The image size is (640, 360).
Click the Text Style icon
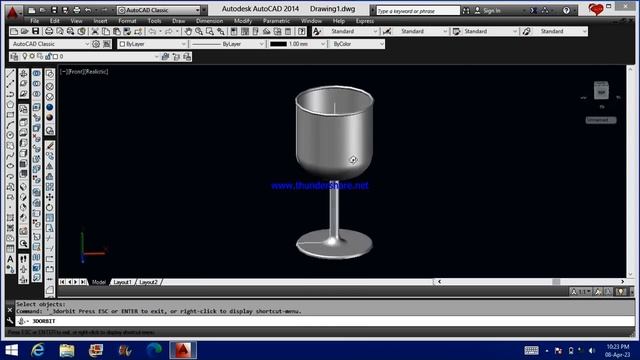[317, 31]
